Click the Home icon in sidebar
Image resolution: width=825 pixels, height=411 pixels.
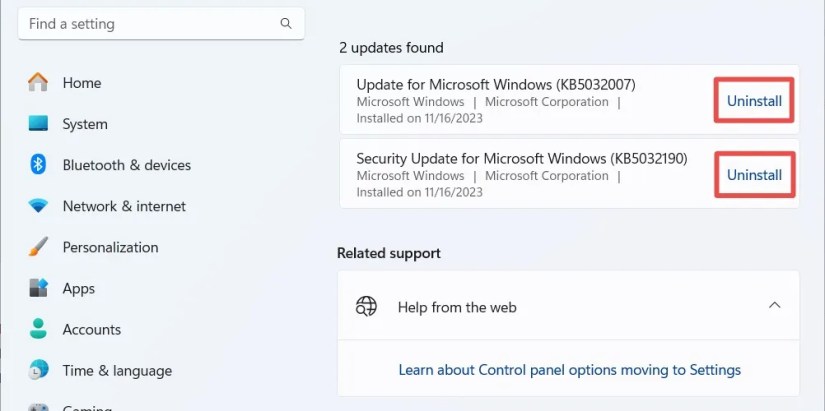(38, 83)
